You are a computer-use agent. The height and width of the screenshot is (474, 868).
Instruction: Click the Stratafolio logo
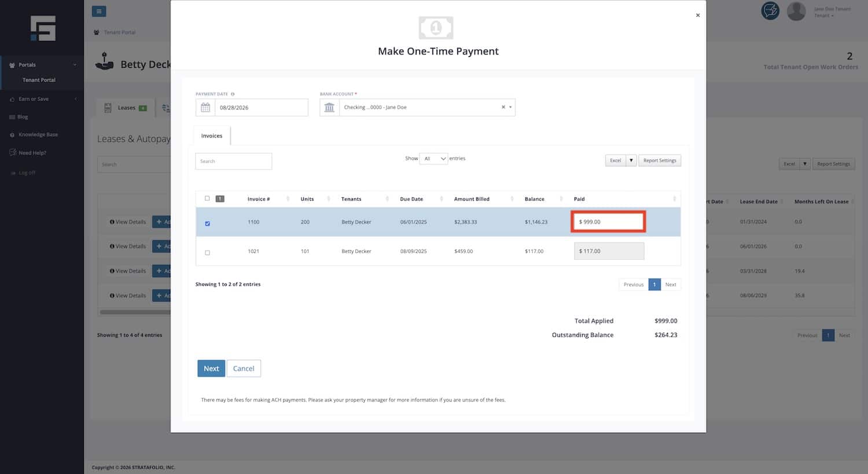[43, 28]
